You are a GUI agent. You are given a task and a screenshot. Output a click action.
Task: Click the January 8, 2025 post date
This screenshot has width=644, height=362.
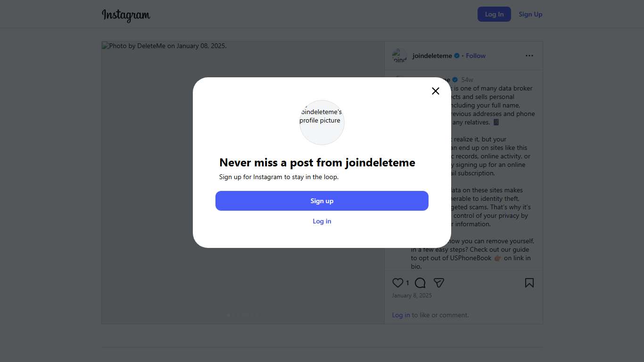click(412, 296)
